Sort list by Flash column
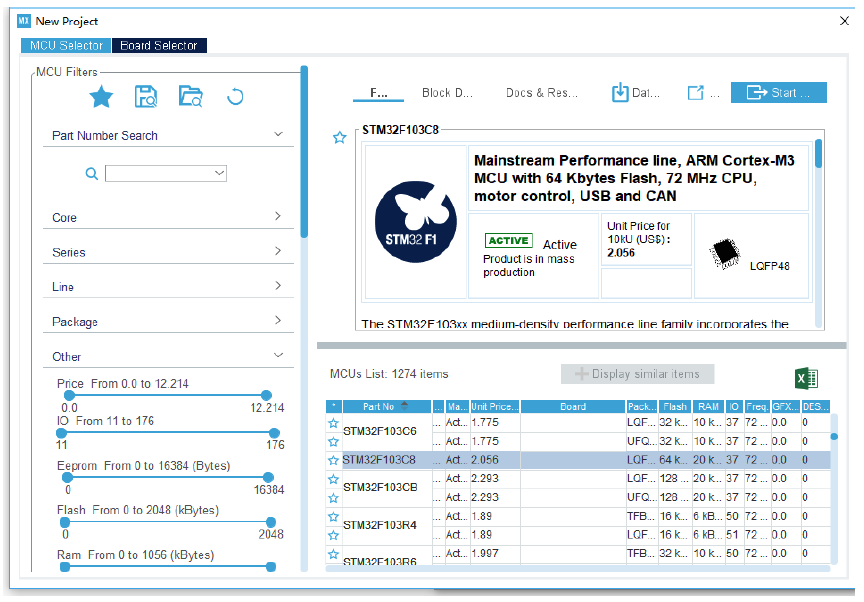Image resolution: width=864 pixels, height=602 pixels. coord(675,406)
